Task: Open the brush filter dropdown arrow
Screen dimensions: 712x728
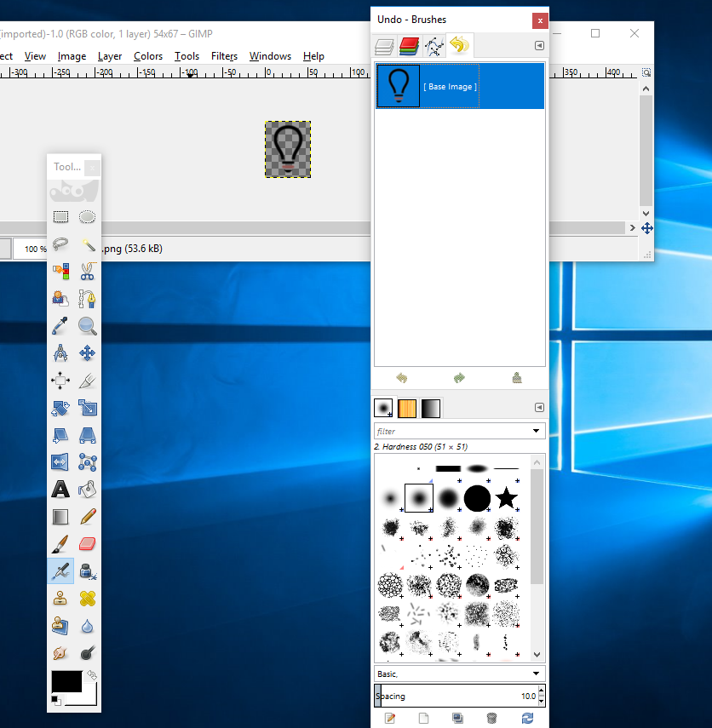Action: (x=536, y=432)
